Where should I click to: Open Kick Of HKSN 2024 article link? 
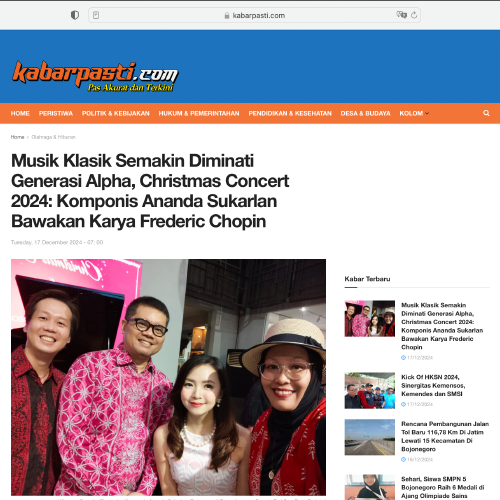pyautogui.click(x=433, y=385)
